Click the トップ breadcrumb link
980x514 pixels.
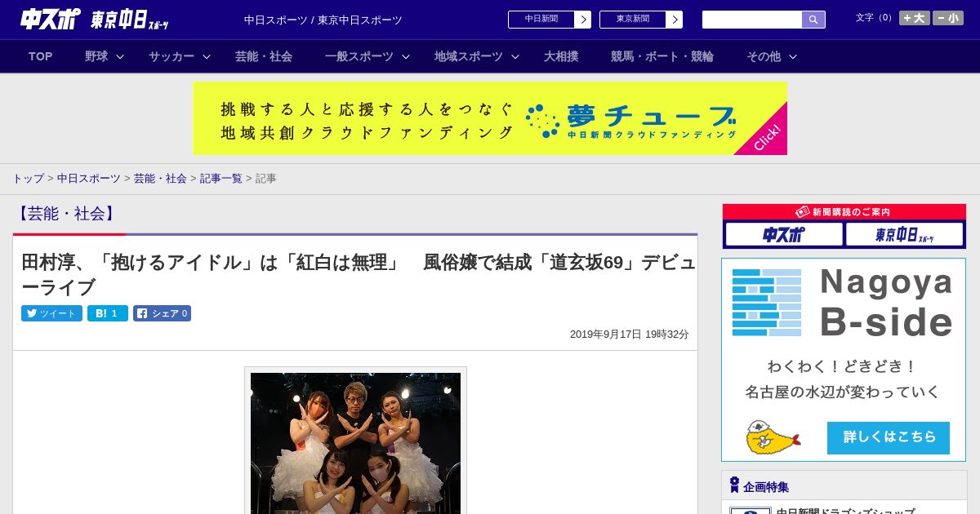click(x=28, y=178)
